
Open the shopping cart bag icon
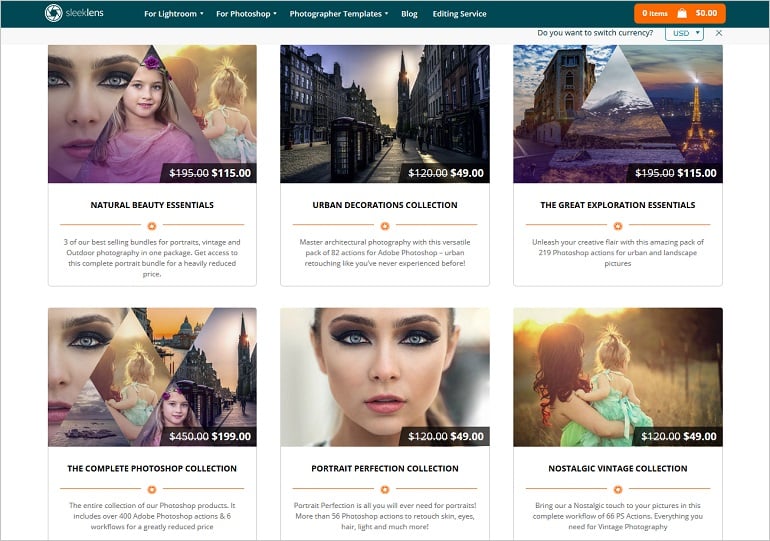(682, 13)
